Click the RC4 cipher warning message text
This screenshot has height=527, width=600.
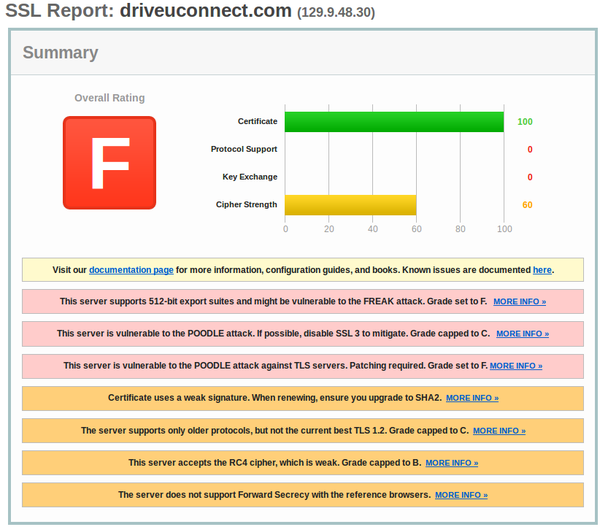[275, 463]
